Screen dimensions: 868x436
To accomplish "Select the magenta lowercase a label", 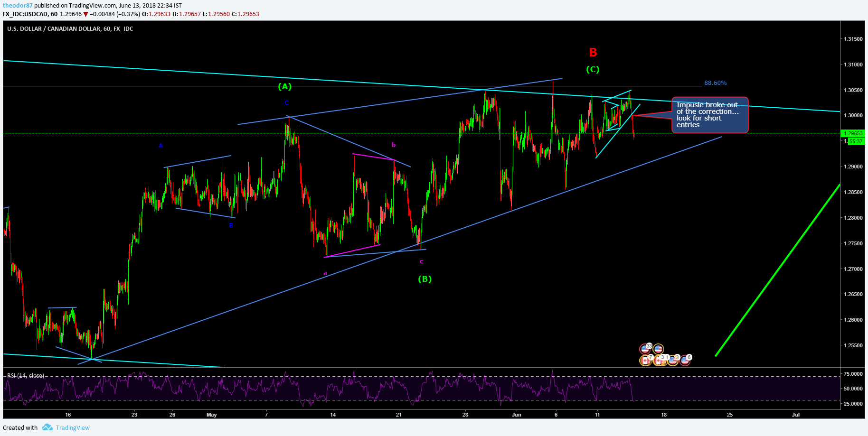I will (325, 273).
